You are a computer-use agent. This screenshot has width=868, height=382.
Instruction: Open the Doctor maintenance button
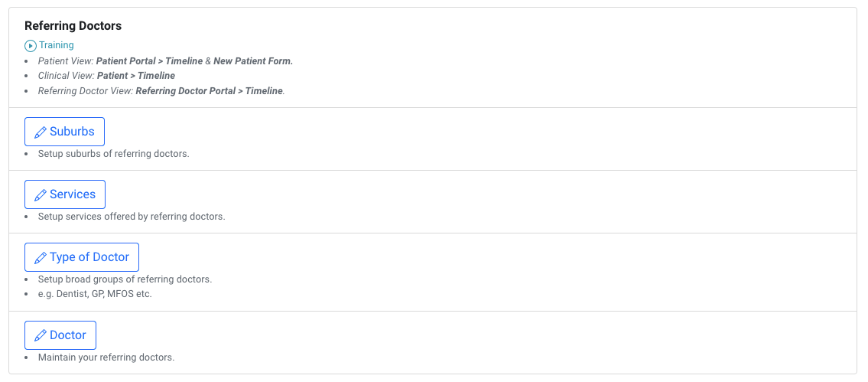click(67, 335)
